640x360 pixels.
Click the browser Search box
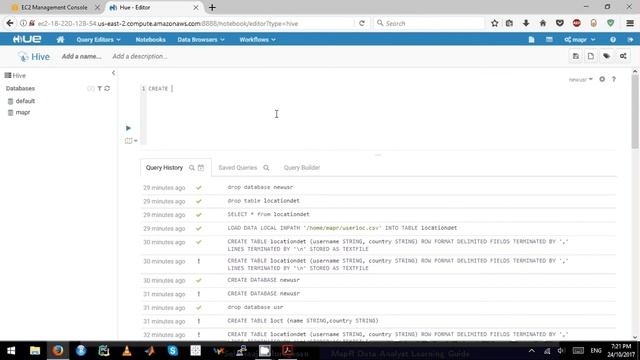coord(429,23)
